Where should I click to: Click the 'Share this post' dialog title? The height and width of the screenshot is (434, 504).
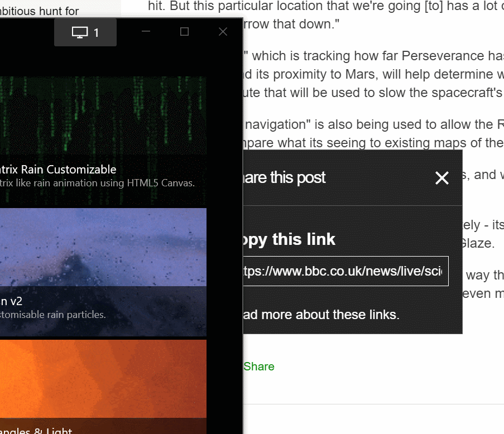click(285, 177)
